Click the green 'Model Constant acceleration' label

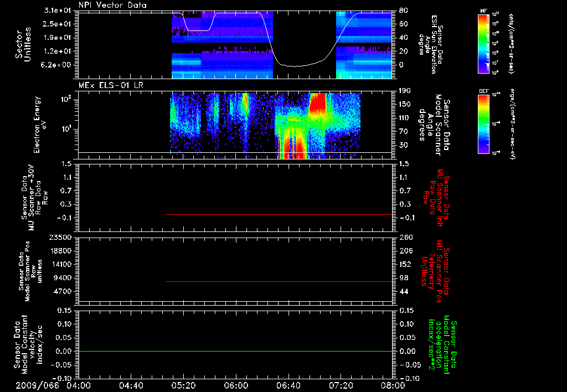pos(442,345)
